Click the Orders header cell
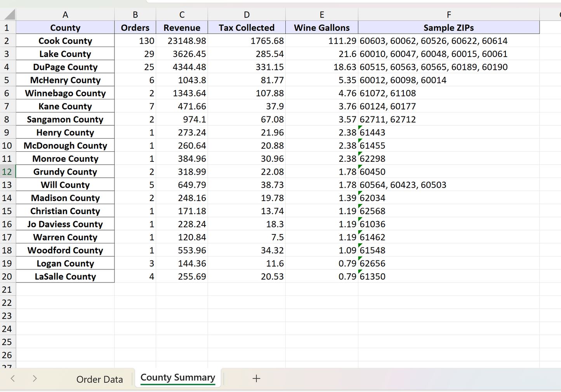561x392 pixels. [135, 28]
